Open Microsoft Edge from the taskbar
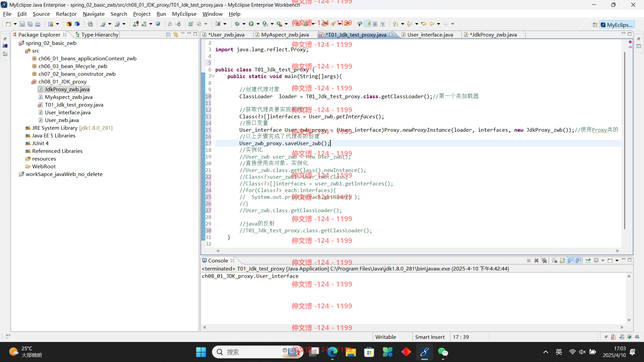This screenshot has width=644, height=362. coord(332,352)
